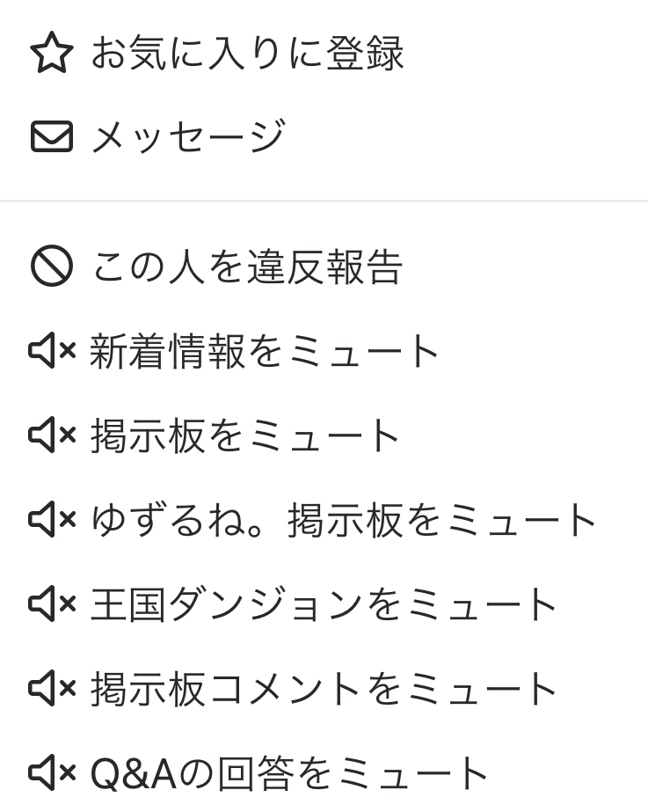Click the mute icon for 王国ダンジョン

click(52, 604)
